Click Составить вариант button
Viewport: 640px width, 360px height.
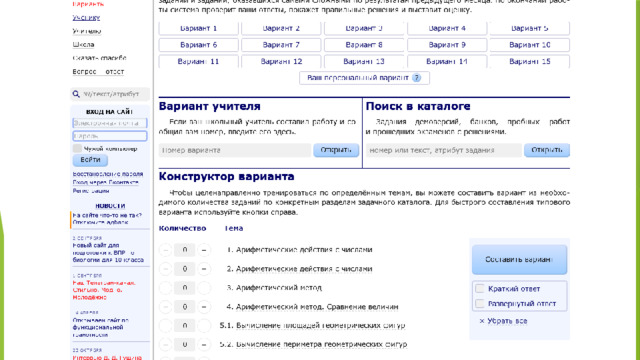[x=519, y=260]
